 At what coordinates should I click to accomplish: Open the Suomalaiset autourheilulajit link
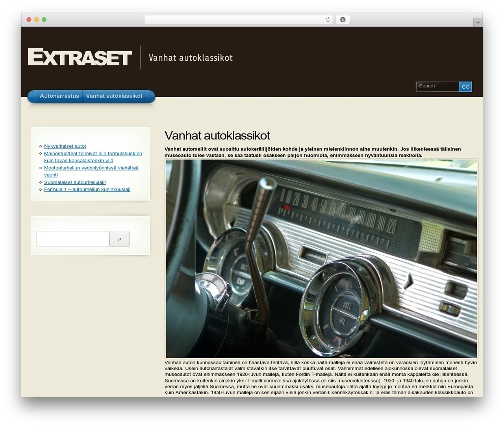coord(75,182)
